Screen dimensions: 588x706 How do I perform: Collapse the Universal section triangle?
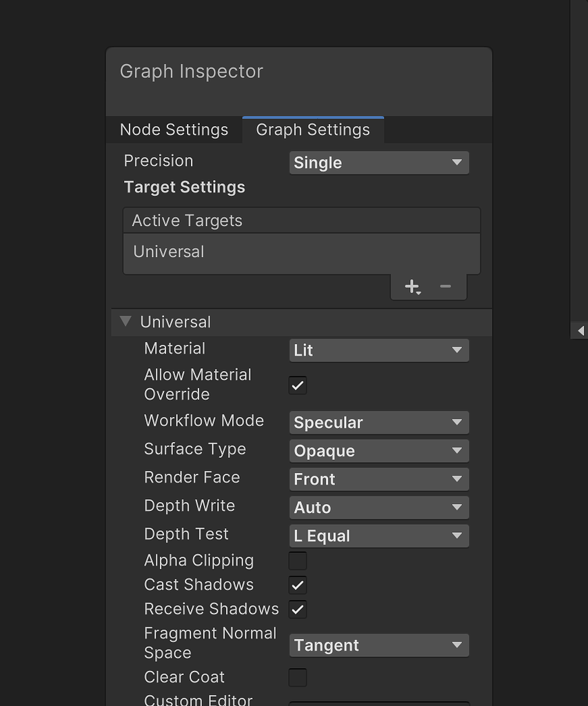tap(125, 321)
